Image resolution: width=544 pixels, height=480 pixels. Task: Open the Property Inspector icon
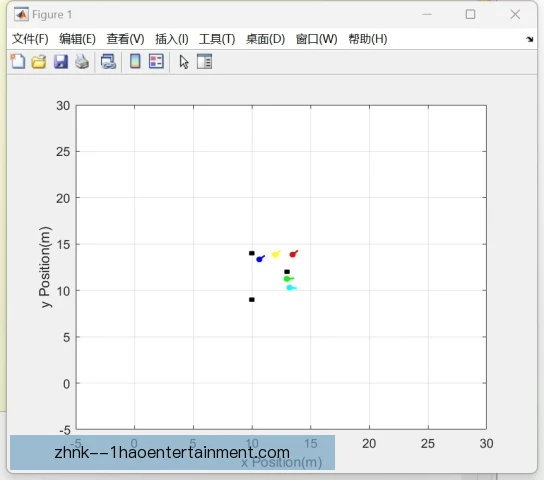pyautogui.click(x=204, y=62)
